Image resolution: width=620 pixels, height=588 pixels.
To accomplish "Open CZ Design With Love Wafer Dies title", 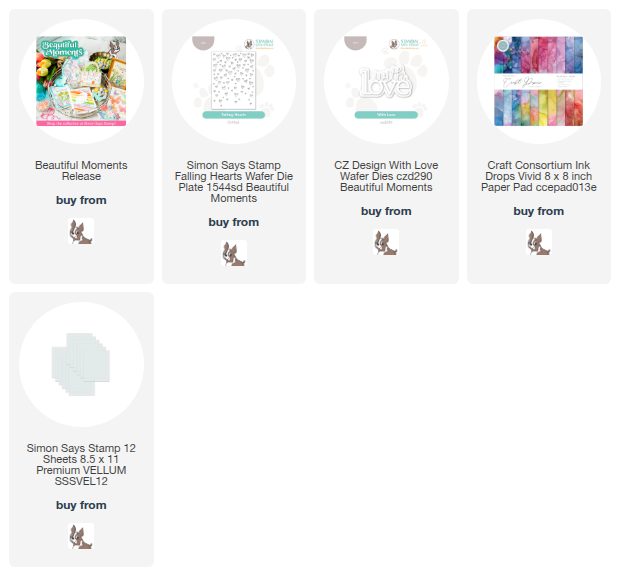I will point(386,176).
